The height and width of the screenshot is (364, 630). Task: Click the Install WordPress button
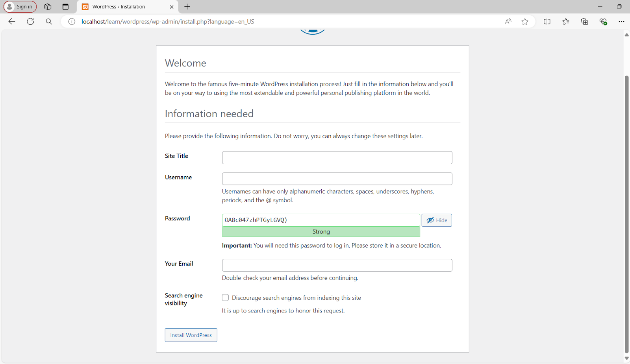(x=191, y=335)
